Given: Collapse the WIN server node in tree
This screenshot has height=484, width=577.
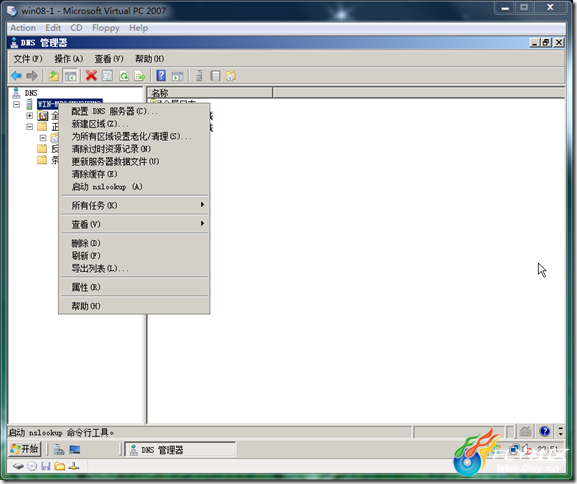Looking at the screenshot, I should point(16,105).
